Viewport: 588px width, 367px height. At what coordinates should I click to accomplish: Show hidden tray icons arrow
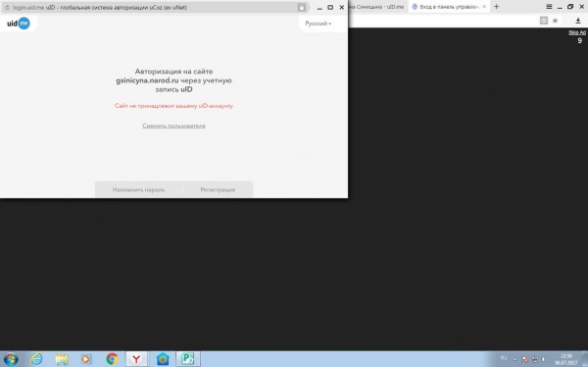click(514, 359)
